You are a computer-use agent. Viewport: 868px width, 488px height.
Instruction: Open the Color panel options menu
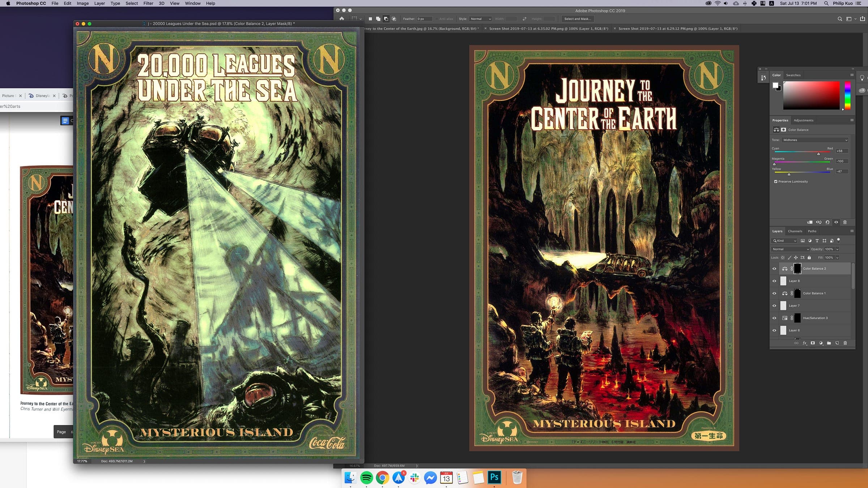(852, 75)
